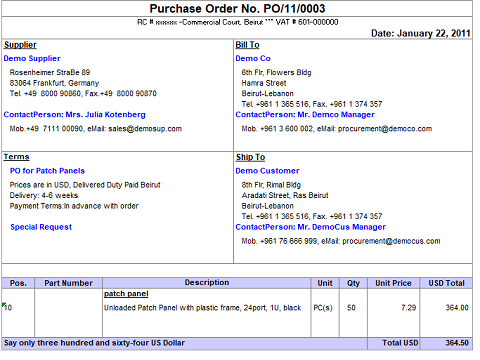Click the procurement@democus.com email
This screenshot has width=480, height=360.
tap(391, 241)
